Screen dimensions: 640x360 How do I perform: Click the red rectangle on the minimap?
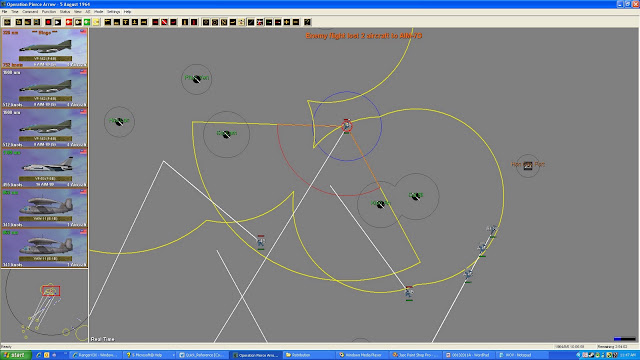point(51,291)
